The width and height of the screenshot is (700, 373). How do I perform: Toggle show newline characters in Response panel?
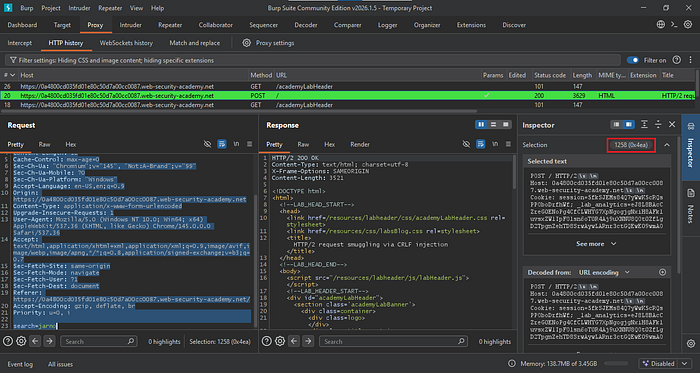coord(495,144)
